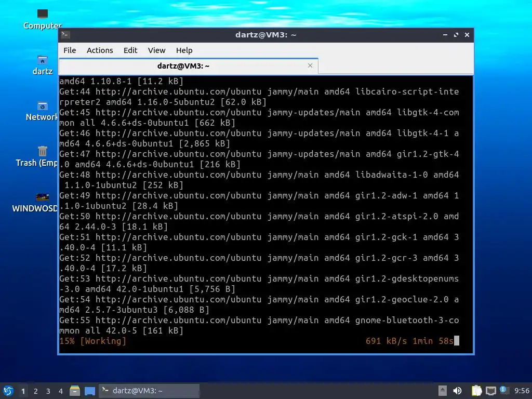Click the Get:44 libcairo-script-interpreter2 line

pos(259,97)
